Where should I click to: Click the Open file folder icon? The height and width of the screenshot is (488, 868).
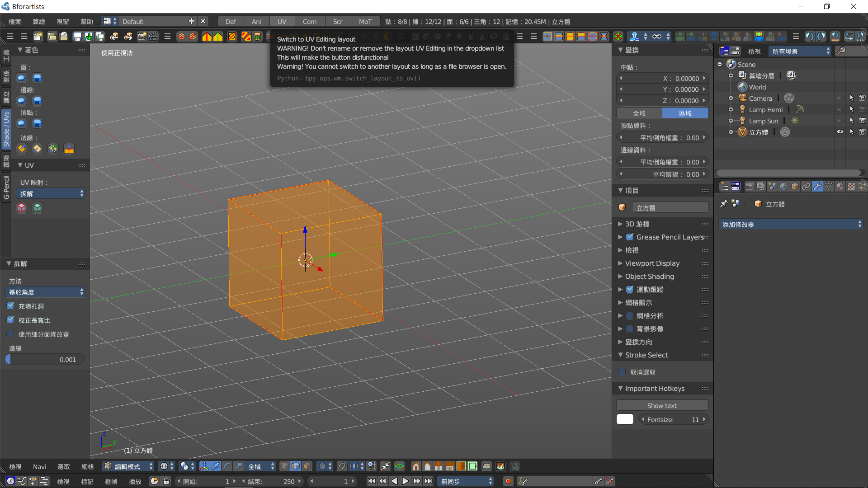52,37
